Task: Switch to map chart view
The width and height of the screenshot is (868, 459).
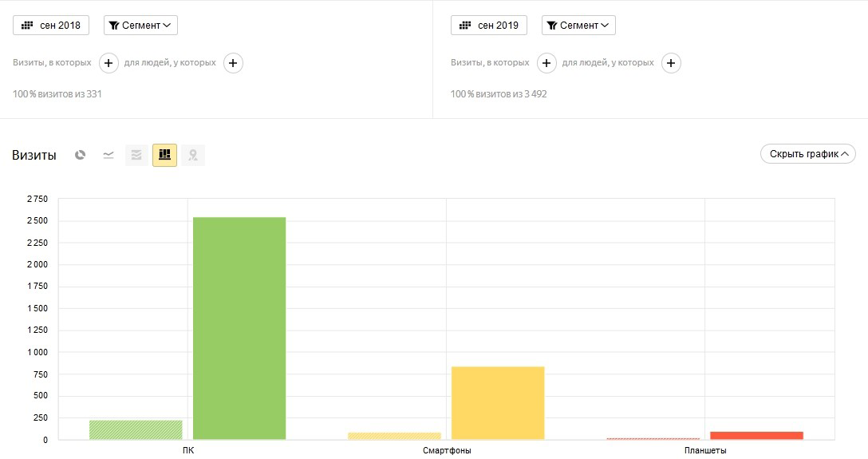Action: point(192,155)
